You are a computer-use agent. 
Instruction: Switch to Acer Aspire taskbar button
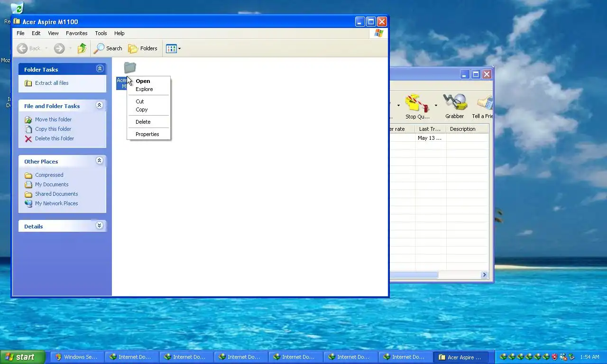pos(460,357)
